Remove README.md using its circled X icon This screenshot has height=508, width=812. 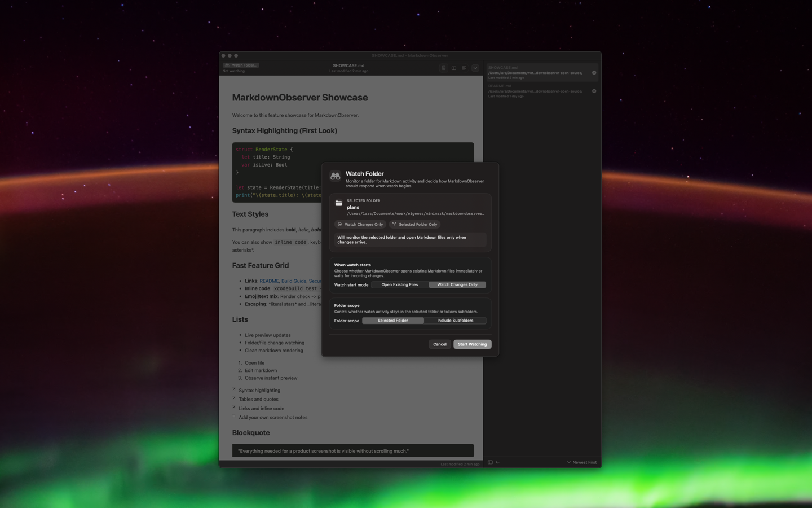(x=593, y=91)
